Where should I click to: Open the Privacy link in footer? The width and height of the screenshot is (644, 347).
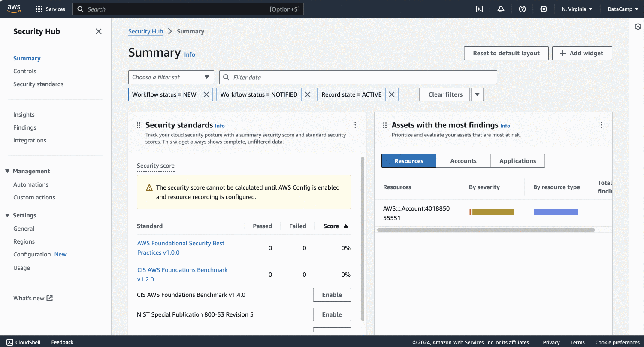click(x=551, y=342)
